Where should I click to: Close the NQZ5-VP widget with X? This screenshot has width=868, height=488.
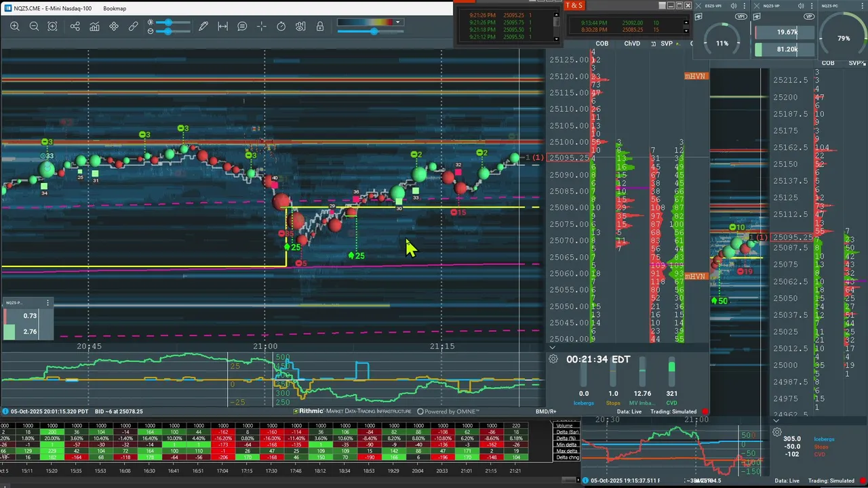coord(757,6)
